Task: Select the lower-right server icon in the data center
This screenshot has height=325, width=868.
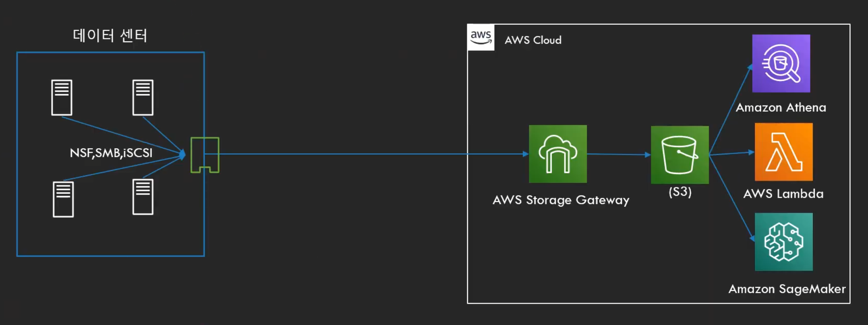Action: click(143, 197)
